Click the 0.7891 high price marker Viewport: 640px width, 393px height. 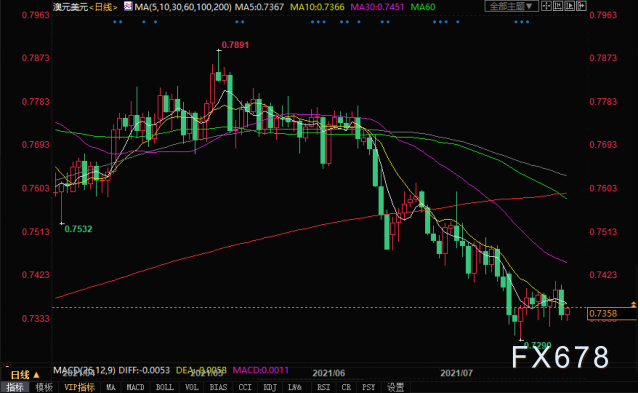click(x=235, y=45)
